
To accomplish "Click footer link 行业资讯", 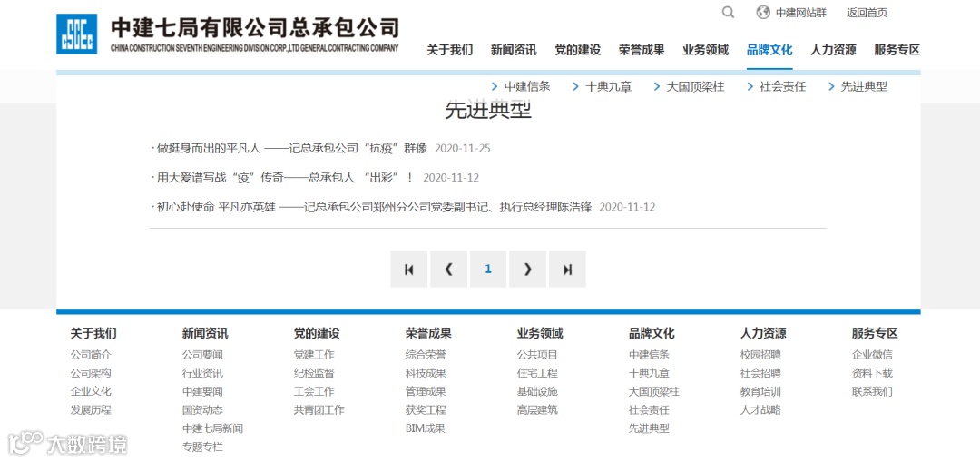I will tap(202, 373).
